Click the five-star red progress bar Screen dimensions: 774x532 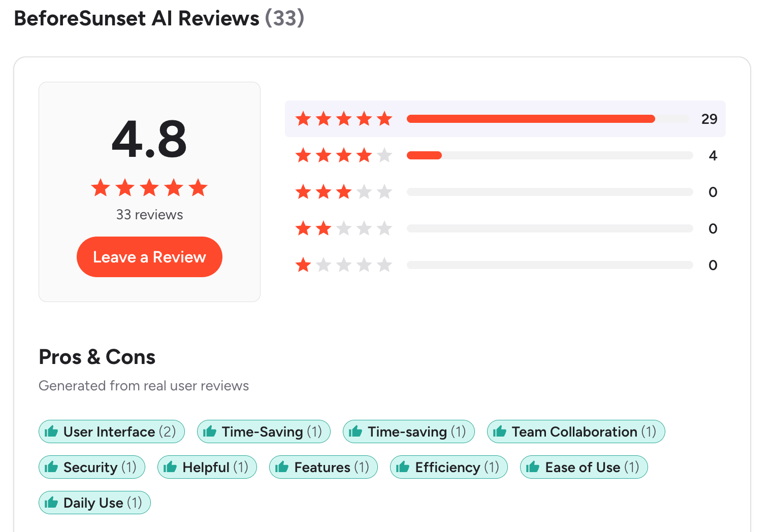531,119
